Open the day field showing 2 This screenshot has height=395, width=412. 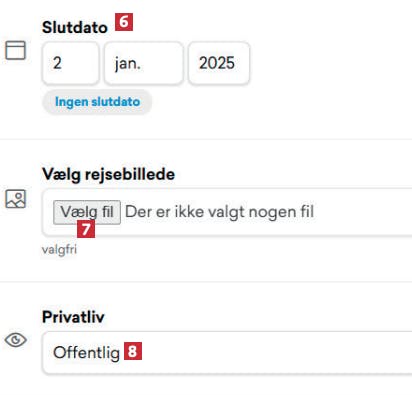coord(70,63)
